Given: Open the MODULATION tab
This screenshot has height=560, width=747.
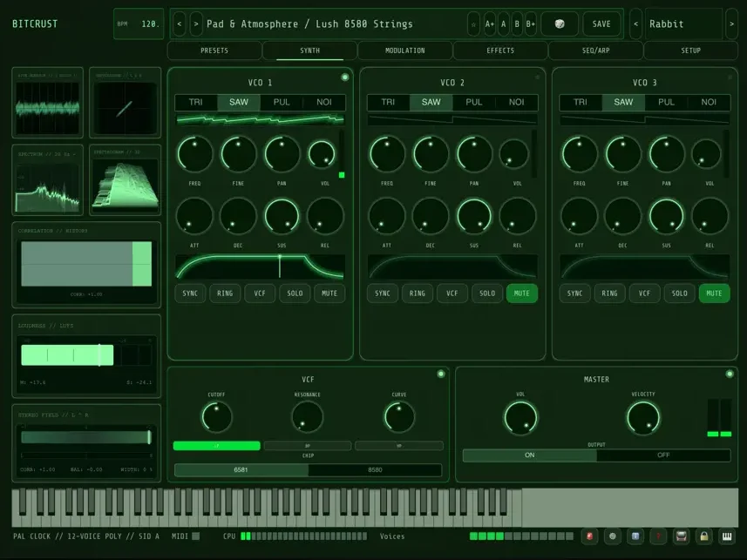Looking at the screenshot, I should pos(405,51).
